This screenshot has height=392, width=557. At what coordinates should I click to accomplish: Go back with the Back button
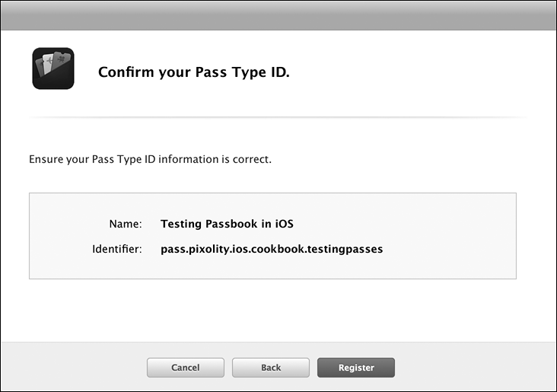[x=271, y=368]
